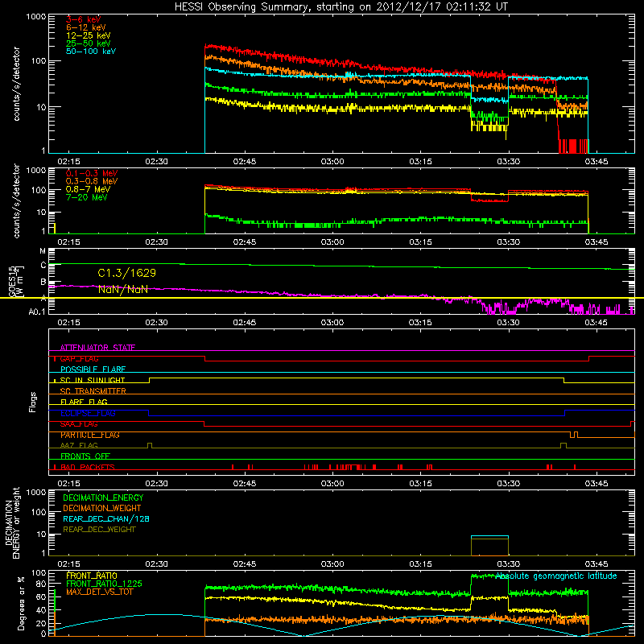Image resolution: width=644 pixels, height=644 pixels.
Task: Click 'DECIMATION ENERGY or weight' axis title
Action: (x=12, y=522)
